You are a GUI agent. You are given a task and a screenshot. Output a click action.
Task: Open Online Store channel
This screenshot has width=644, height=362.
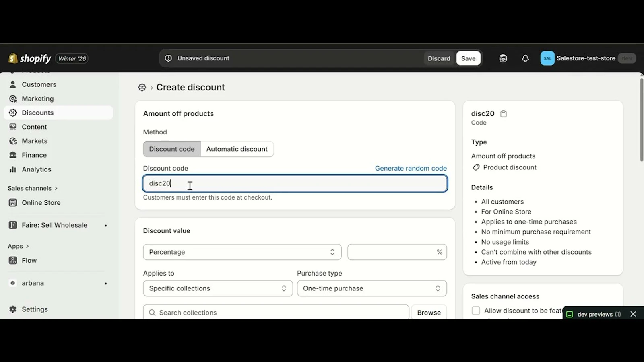[x=58, y=203]
